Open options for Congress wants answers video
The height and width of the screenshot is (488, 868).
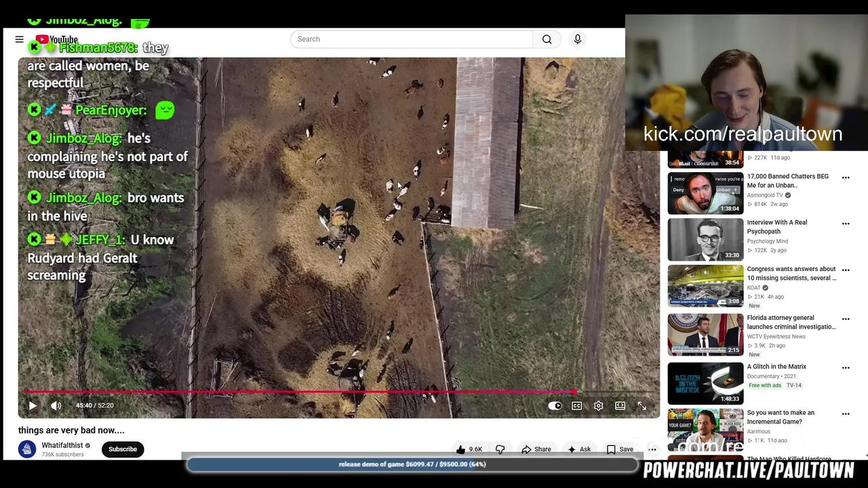pos(846,270)
